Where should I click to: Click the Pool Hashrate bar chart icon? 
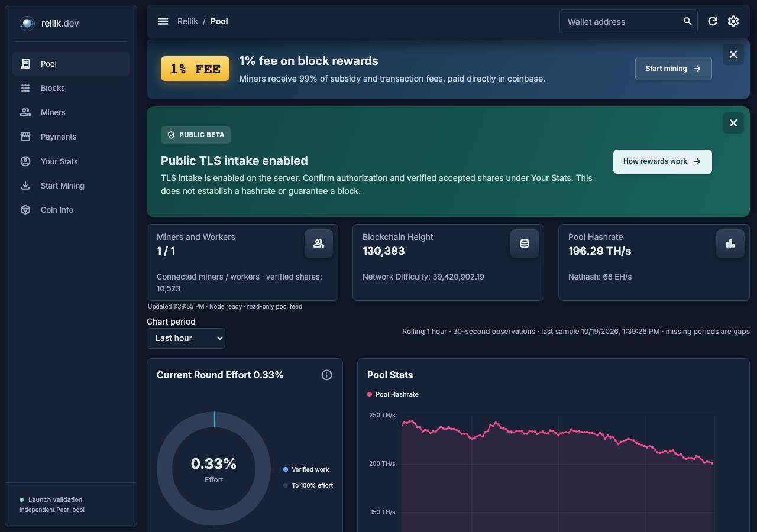[730, 244]
